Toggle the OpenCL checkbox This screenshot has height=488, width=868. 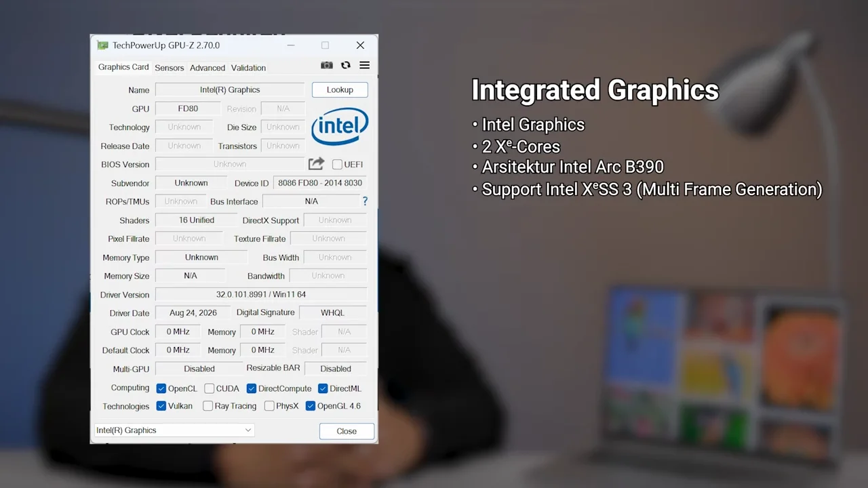point(161,388)
